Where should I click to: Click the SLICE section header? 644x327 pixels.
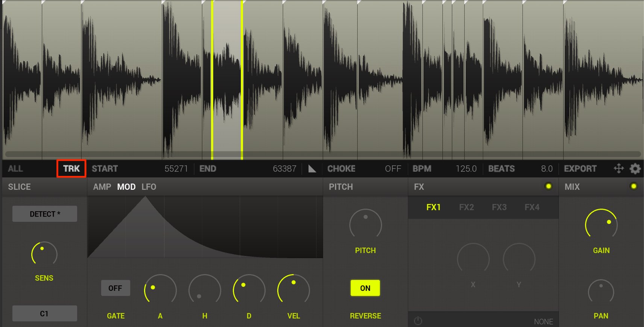pyautogui.click(x=20, y=187)
